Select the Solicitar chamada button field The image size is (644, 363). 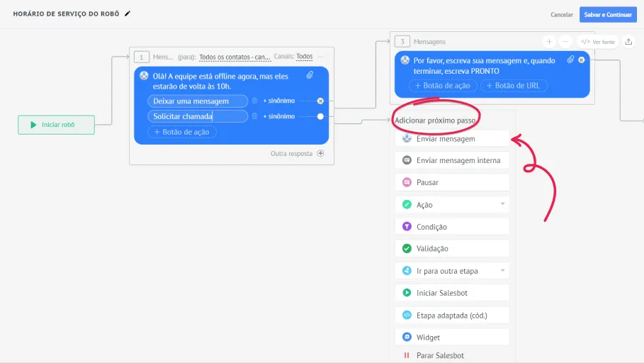point(198,116)
